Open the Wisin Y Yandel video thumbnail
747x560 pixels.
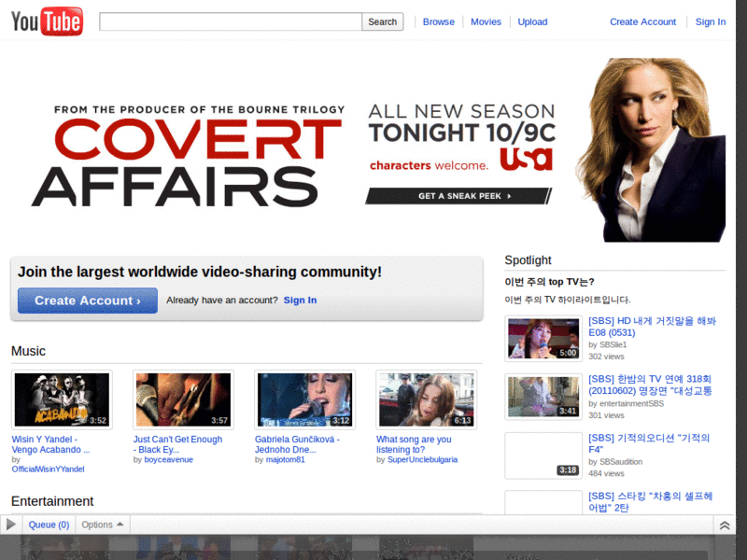pos(62,399)
